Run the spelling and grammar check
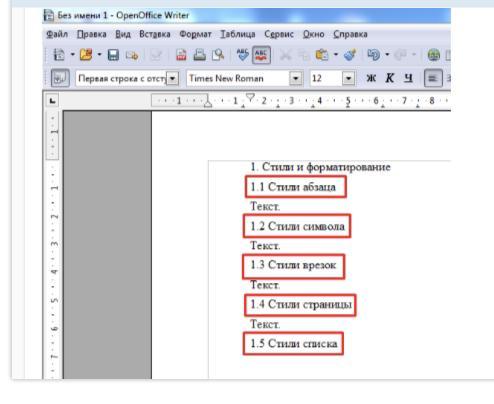Screen dimensions: 494x404 (x=242, y=55)
